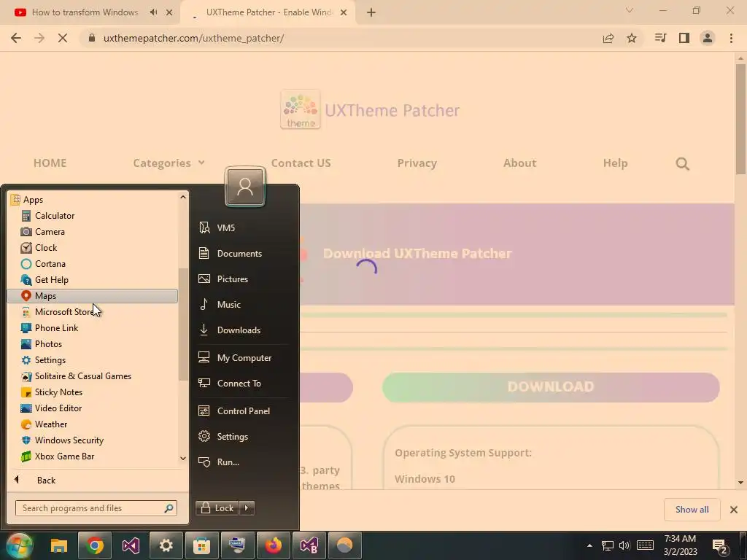
Task: Open Downloads from start menu
Action: 244,330
